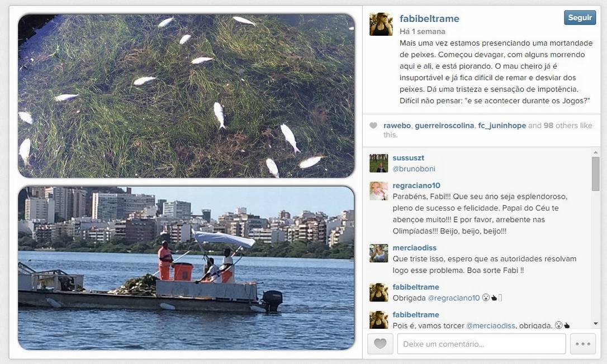Click the small gray heart icon near likes
The height and width of the screenshot is (364, 607).
[373, 125]
